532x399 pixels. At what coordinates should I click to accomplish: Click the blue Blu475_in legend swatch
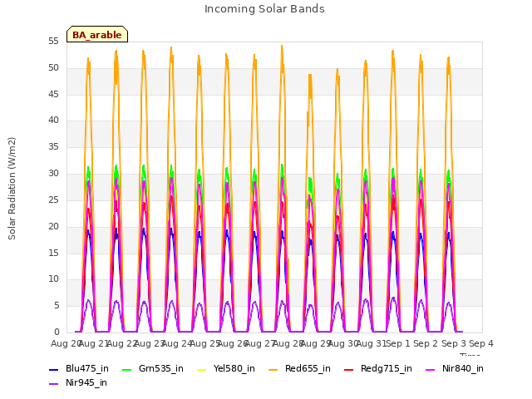[x=53, y=369]
